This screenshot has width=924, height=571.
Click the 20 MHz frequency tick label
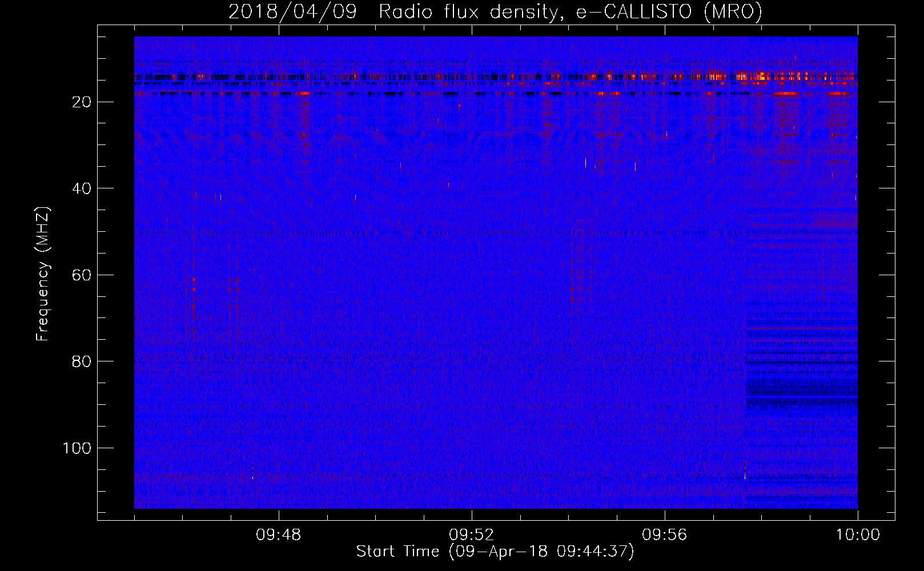point(82,102)
